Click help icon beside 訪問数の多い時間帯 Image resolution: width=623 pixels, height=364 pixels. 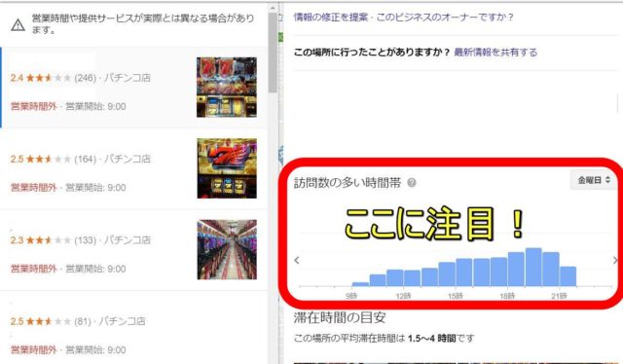tap(412, 183)
